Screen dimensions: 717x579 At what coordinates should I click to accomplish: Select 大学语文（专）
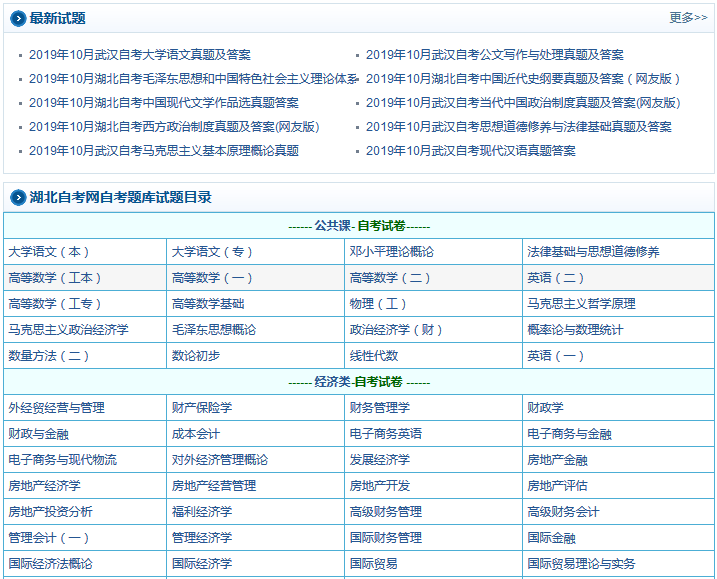pos(212,252)
